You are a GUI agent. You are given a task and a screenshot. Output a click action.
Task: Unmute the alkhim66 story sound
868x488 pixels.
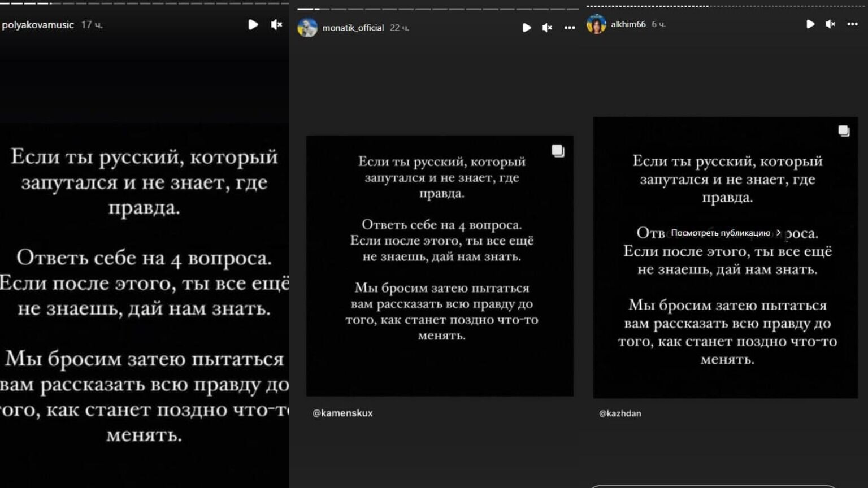pyautogui.click(x=830, y=24)
